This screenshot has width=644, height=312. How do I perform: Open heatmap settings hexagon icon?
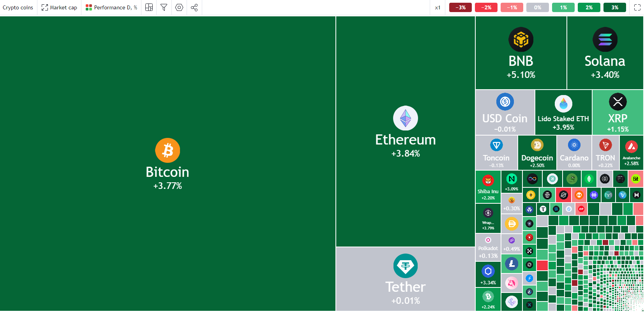pos(179,7)
